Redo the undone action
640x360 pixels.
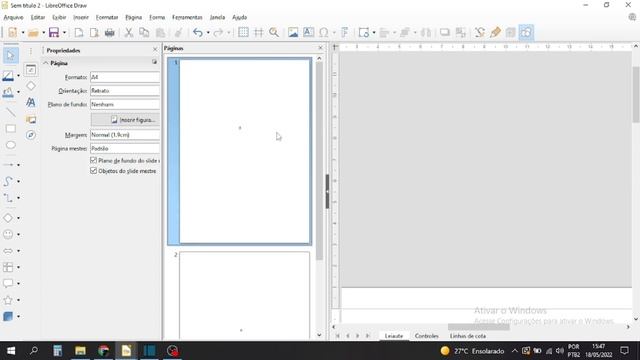click(219, 33)
